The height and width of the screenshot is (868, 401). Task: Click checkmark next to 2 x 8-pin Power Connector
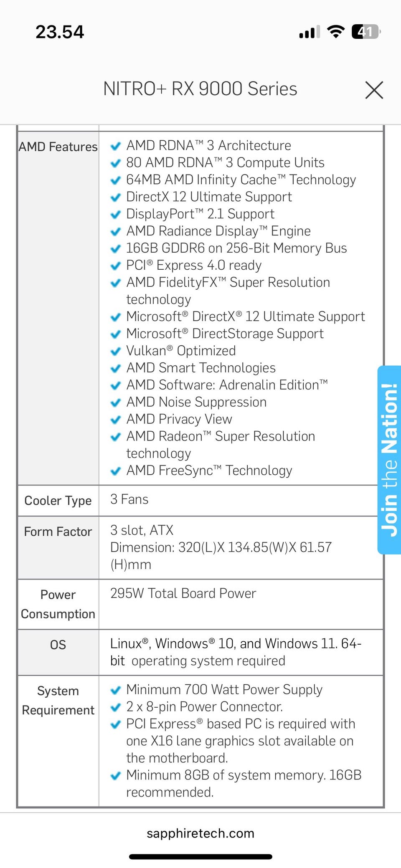pos(115,708)
